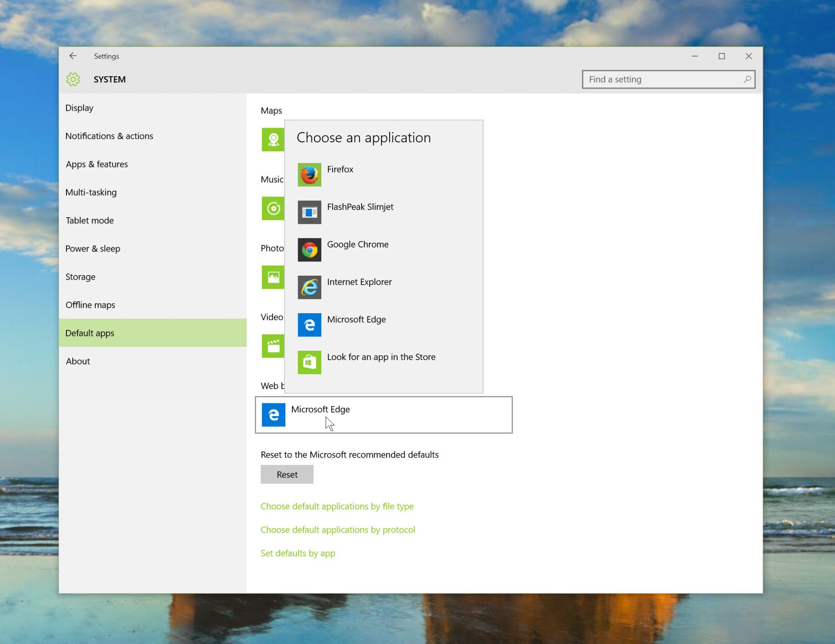Navigate to Offline maps settings
Image resolution: width=835 pixels, height=644 pixels.
pos(90,304)
